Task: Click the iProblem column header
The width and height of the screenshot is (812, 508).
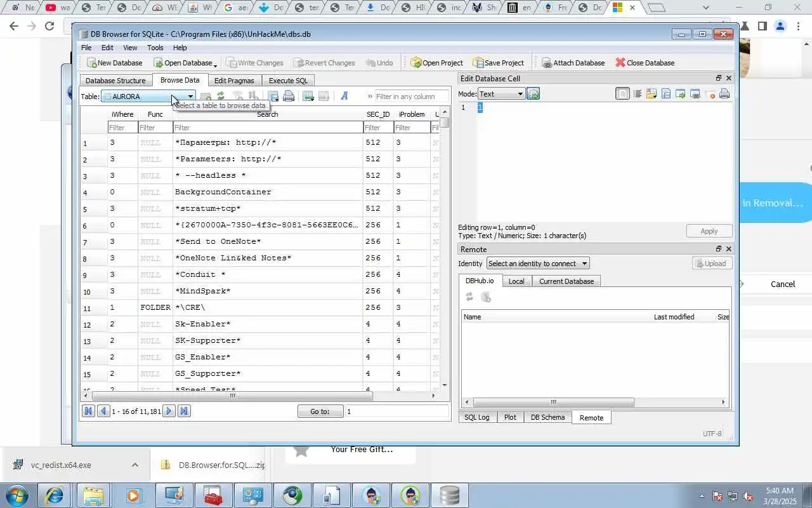Action: pyautogui.click(x=412, y=114)
